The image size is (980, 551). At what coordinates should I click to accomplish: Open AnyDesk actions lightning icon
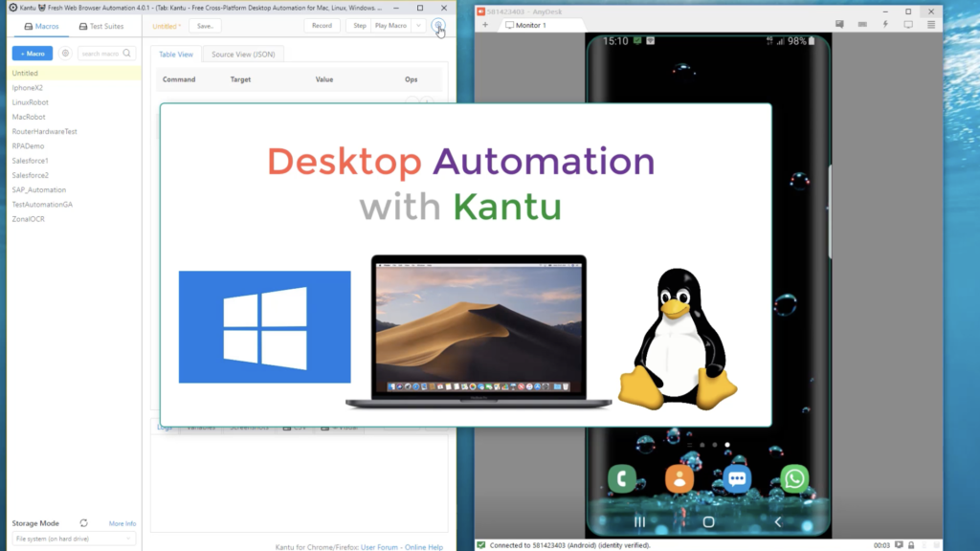[x=885, y=24]
